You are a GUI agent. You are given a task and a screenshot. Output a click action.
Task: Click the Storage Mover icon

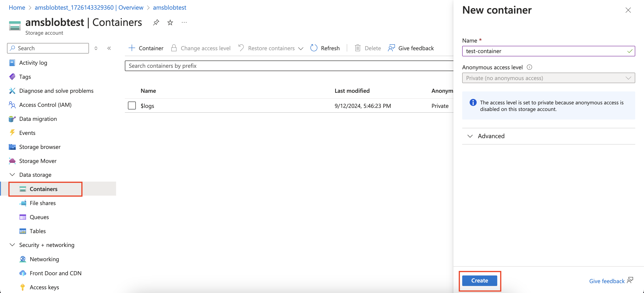coord(12,161)
